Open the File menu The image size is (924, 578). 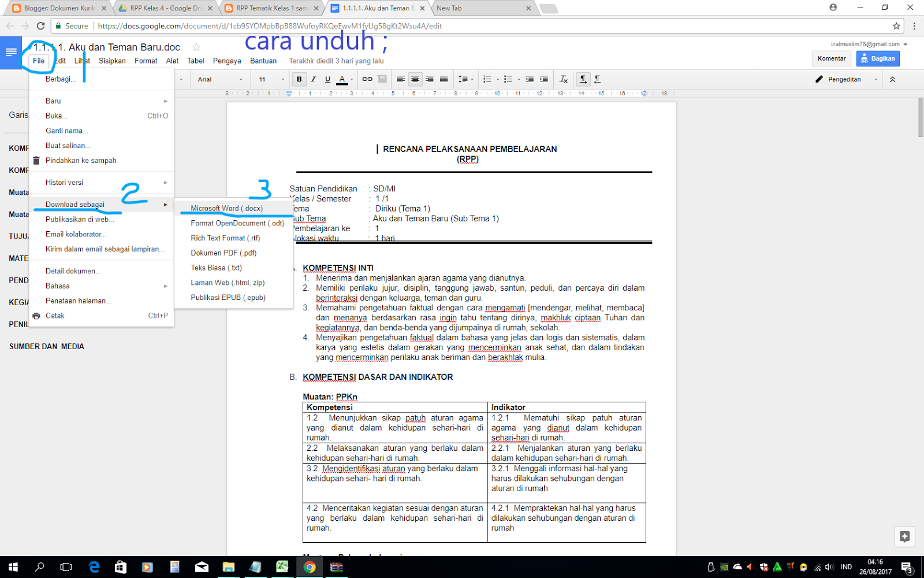click(39, 61)
